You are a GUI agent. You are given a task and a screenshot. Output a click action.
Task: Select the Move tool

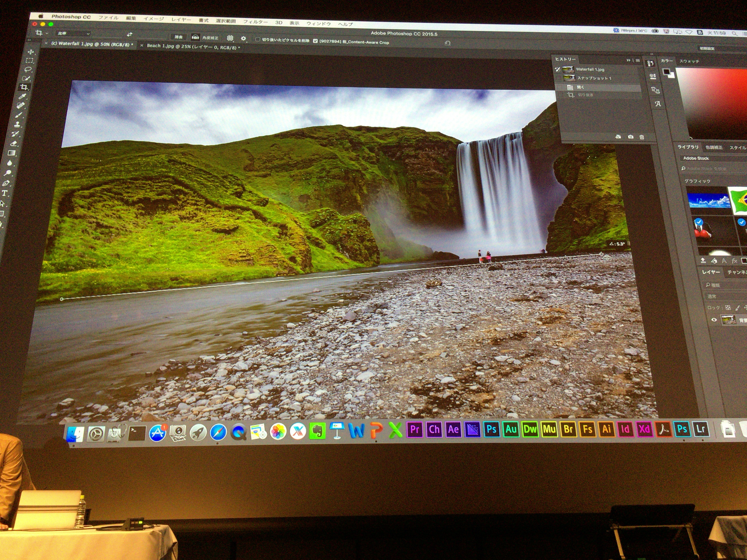point(31,52)
